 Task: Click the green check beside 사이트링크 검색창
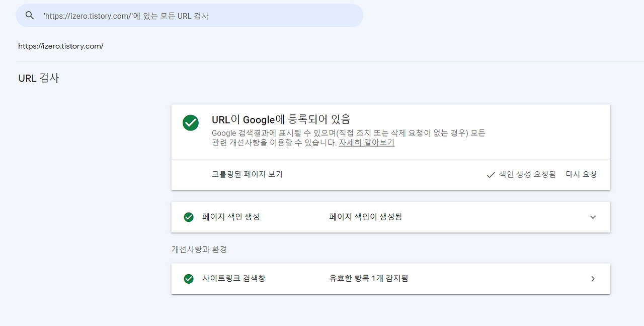click(189, 279)
